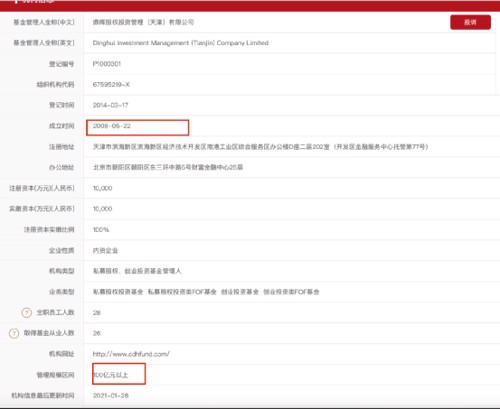Click the 基金管理人全称(英文) row label
Image resolution: width=500 pixels, height=409 pixels.
[x=44, y=43]
